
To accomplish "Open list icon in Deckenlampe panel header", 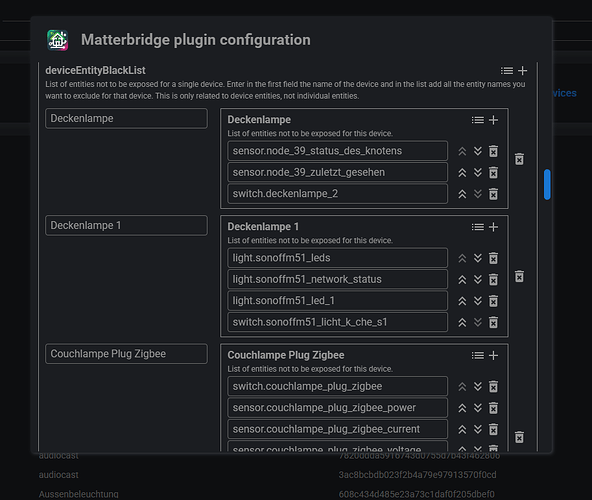I will pos(478,120).
